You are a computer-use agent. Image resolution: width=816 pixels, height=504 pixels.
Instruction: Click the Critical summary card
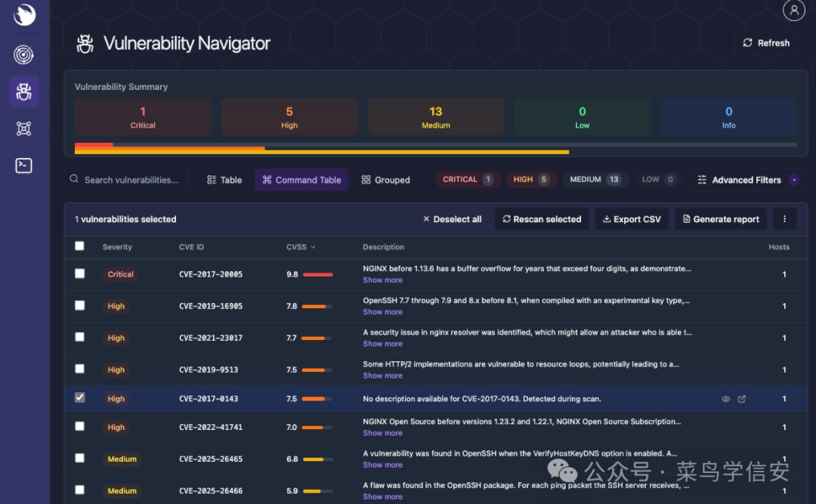143,117
